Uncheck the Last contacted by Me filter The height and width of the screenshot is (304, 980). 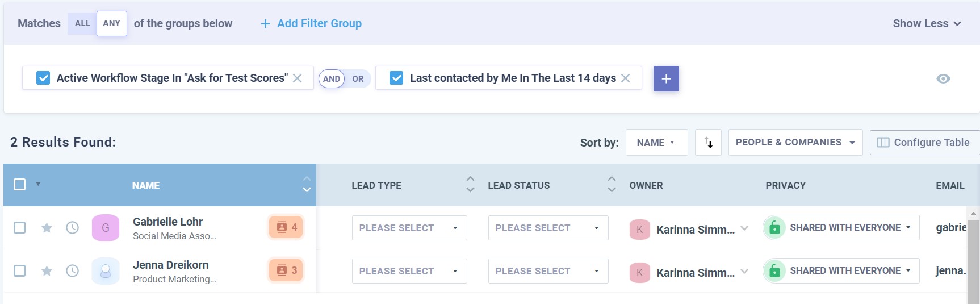click(396, 78)
